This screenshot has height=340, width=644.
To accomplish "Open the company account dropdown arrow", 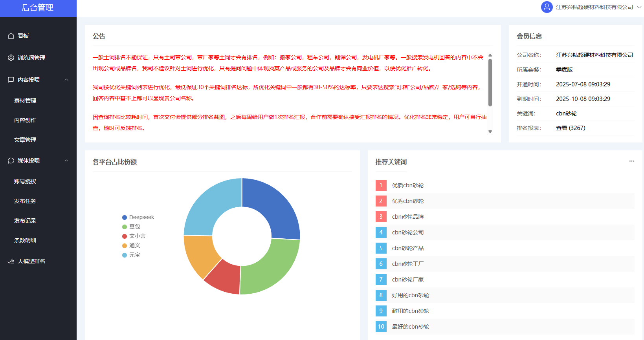I will click(x=639, y=7).
